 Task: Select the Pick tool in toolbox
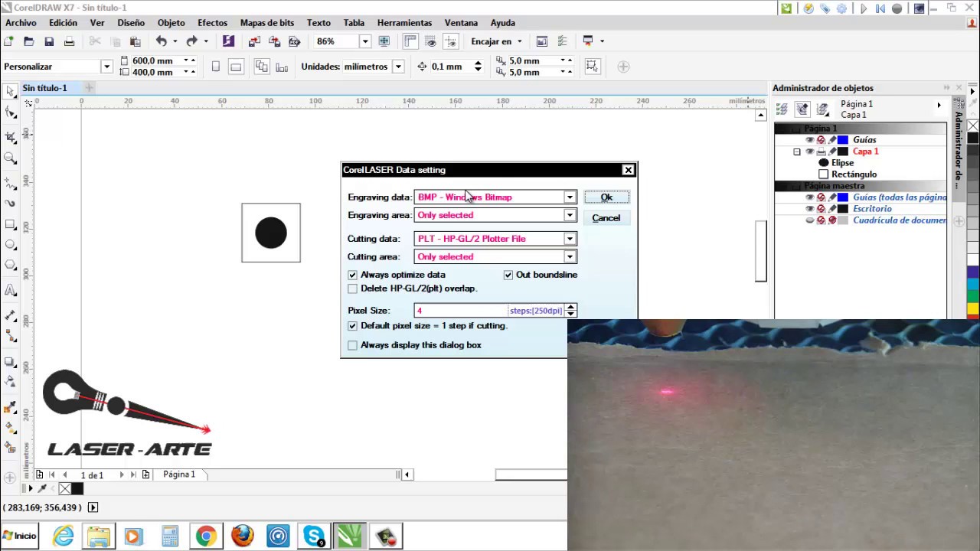pyautogui.click(x=11, y=92)
